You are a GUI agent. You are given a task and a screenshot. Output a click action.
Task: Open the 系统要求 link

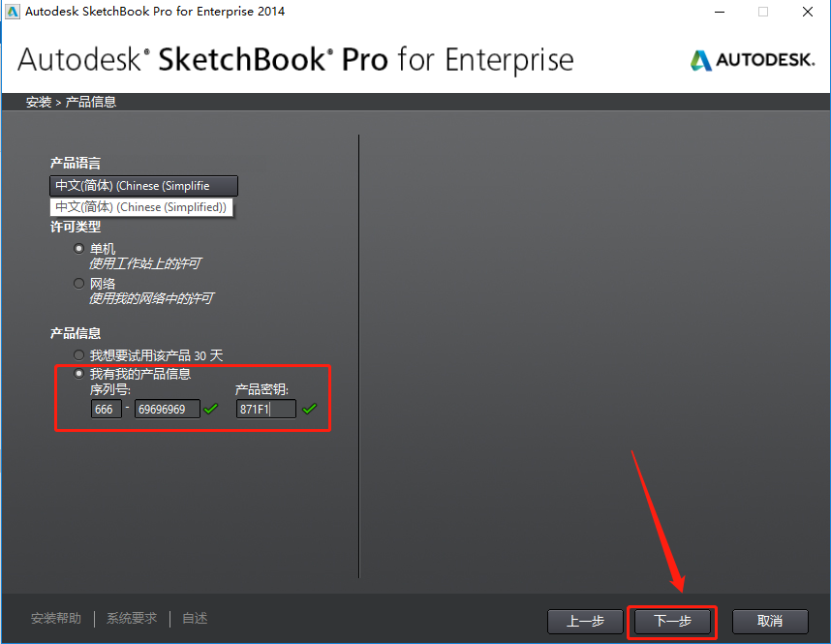[132, 618]
